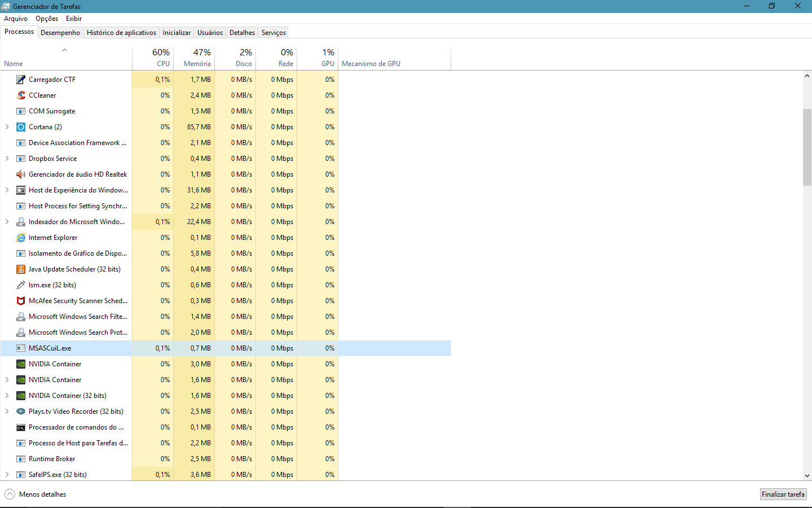This screenshot has width=812, height=508.
Task: Select the Processos tab
Action: coord(19,32)
